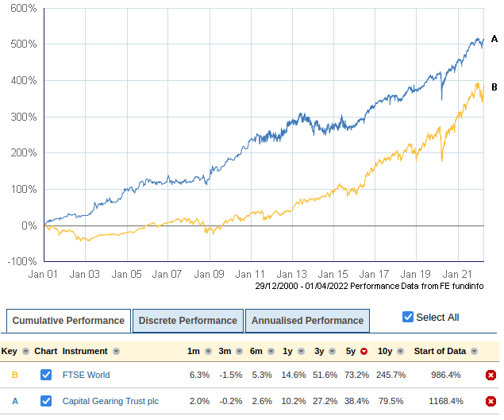Viewport: 504px width, 420px height.
Task: Open 10y column dropdown arrow
Action: coord(401,352)
